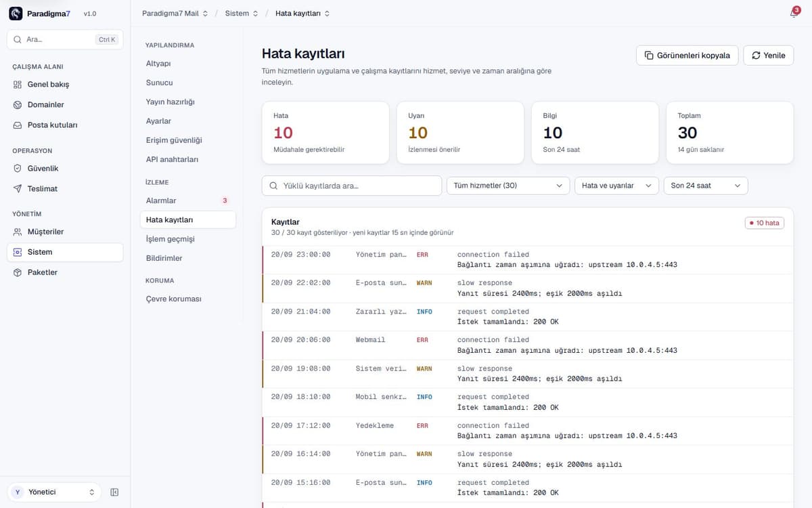Click the 10 hata badge
812x508 pixels.
(x=765, y=223)
